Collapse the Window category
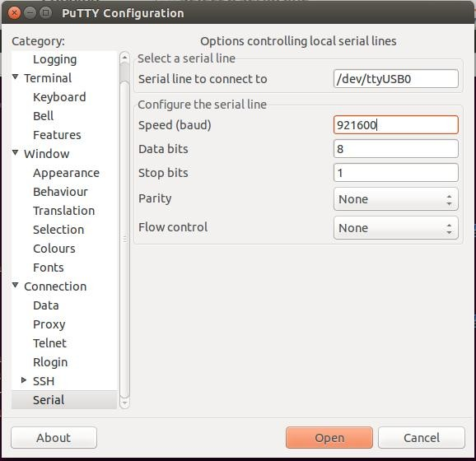The image size is (476, 461). click(15, 152)
